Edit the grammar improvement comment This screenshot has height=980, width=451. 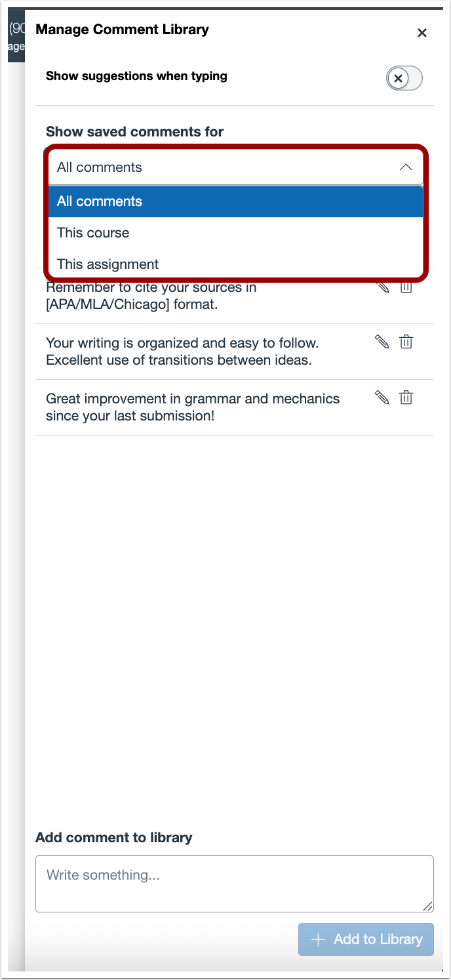point(382,397)
